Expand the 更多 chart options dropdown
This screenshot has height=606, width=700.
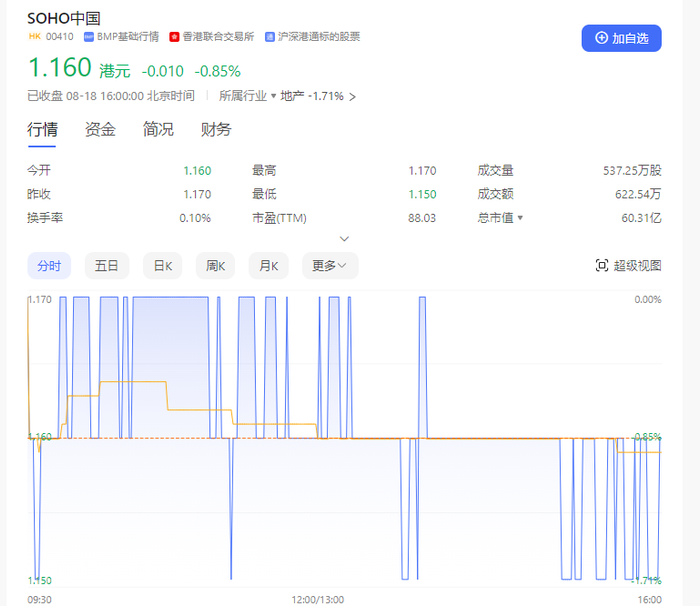point(330,266)
